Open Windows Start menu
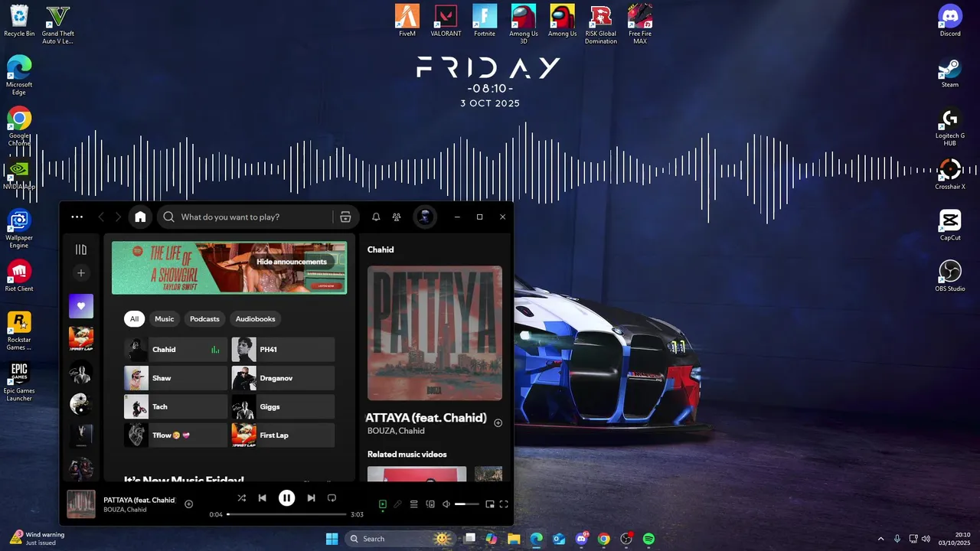The width and height of the screenshot is (980, 551). pos(332,539)
